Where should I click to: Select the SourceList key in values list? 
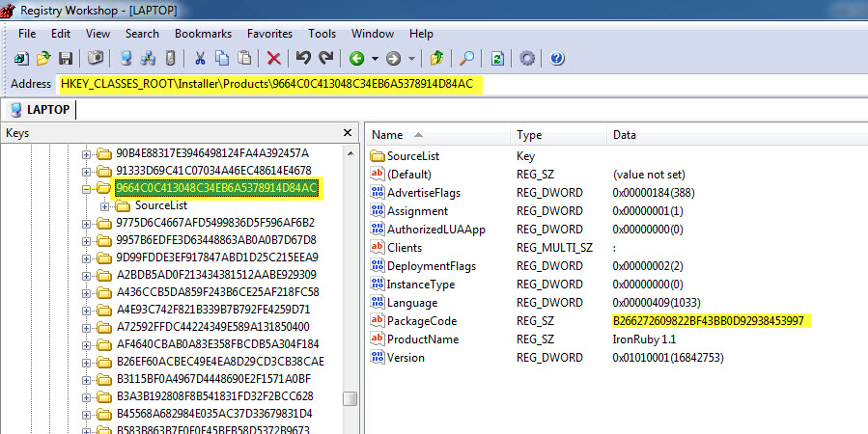pyautogui.click(x=412, y=156)
